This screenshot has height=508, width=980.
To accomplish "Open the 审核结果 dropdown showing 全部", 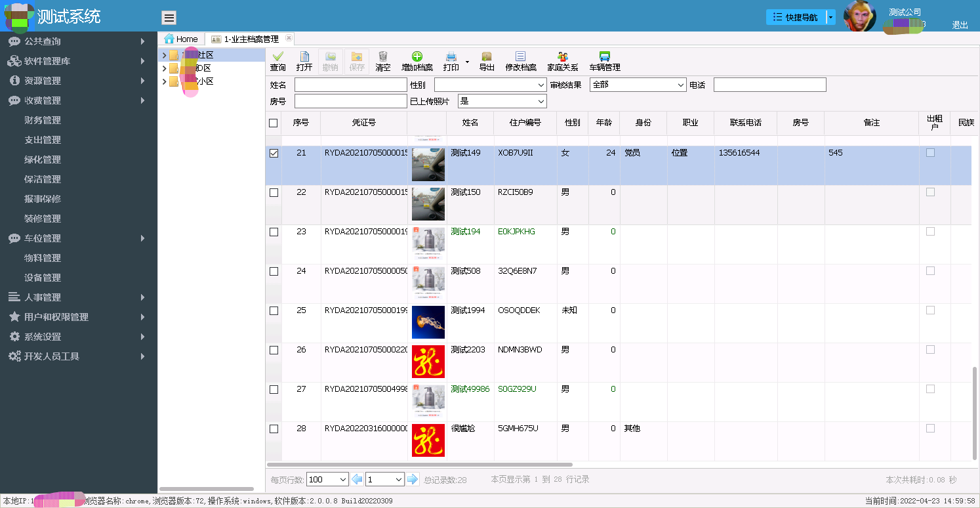I will pos(638,85).
